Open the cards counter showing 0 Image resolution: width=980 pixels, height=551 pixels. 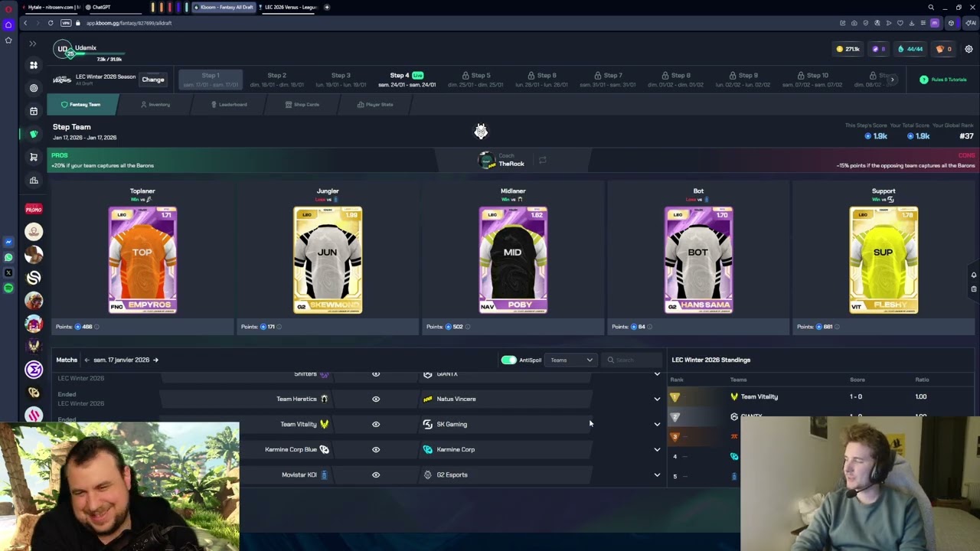(x=944, y=49)
